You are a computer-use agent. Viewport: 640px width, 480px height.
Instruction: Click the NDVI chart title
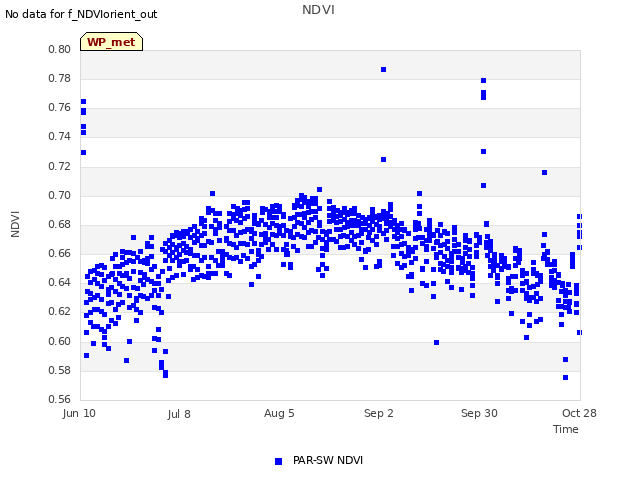click(x=318, y=10)
